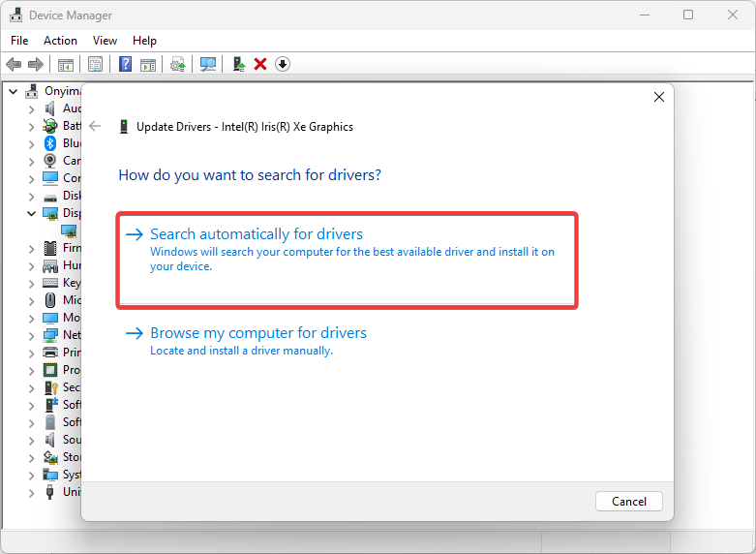The width and height of the screenshot is (756, 554).
Task: Toggle the Show/Hide Action Pane toolbar icon
Action: [x=148, y=64]
